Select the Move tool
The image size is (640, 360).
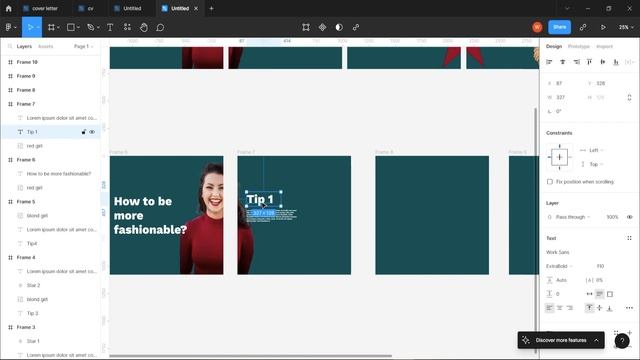[30, 27]
